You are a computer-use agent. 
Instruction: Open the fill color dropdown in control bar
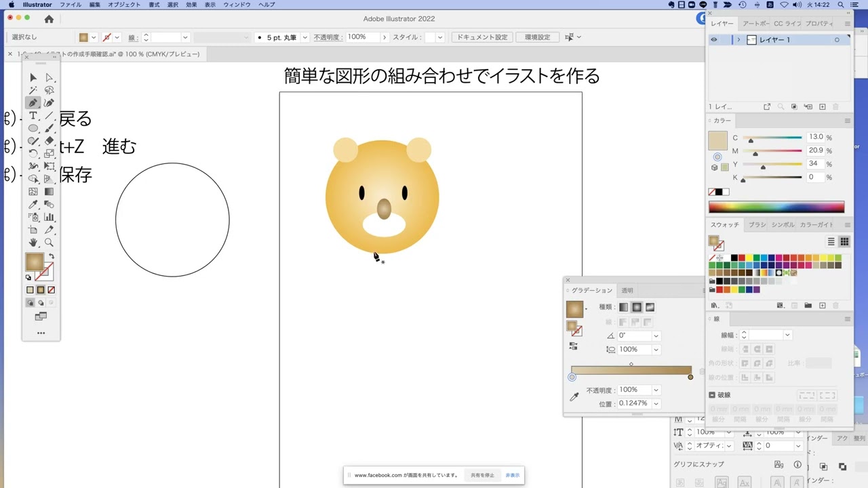[x=94, y=37]
